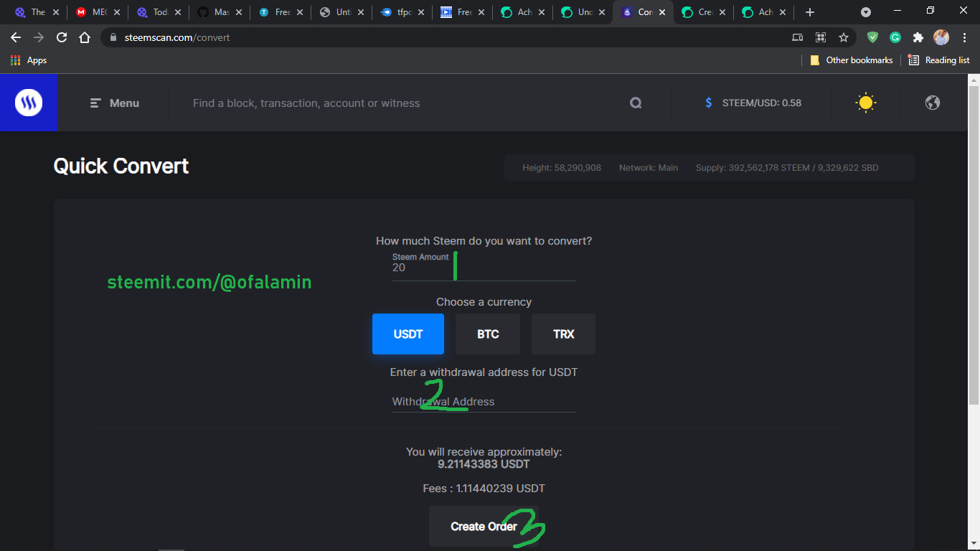Click the Fees : 1.11440239 USDT line
The width and height of the screenshot is (980, 551).
(484, 489)
